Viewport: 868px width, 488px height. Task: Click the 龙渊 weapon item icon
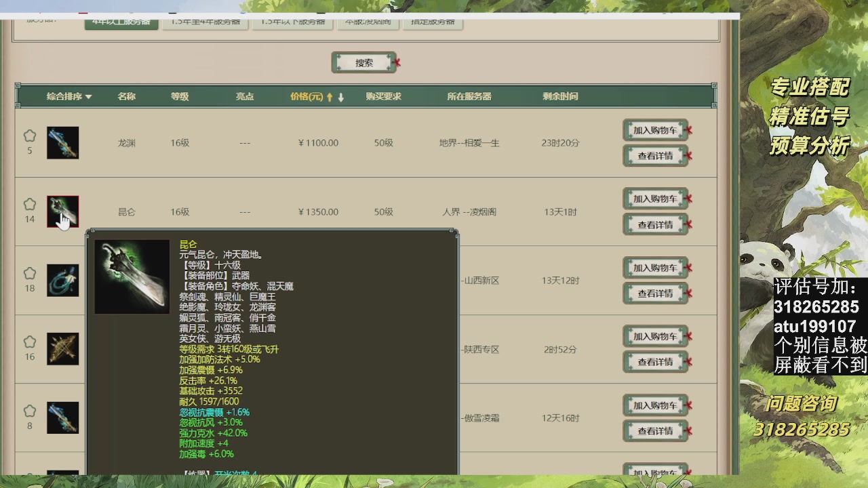click(x=62, y=143)
